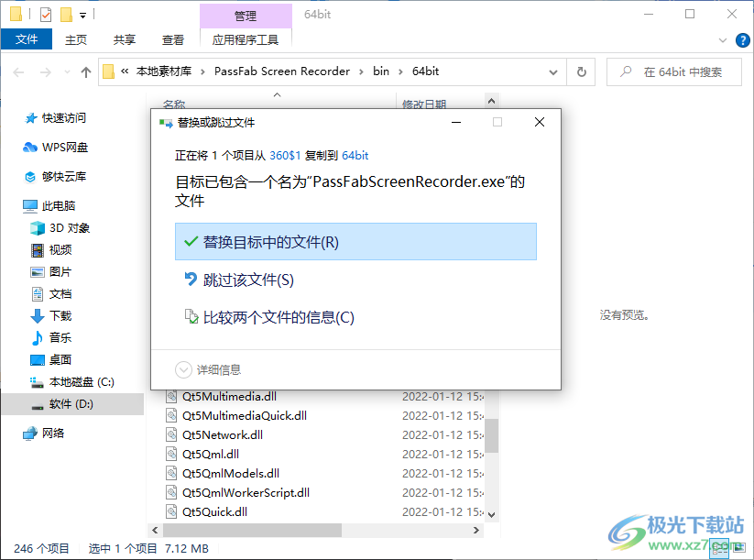
Task: Expand the chevron after PassFab Screen Recorder
Action: [x=361, y=71]
